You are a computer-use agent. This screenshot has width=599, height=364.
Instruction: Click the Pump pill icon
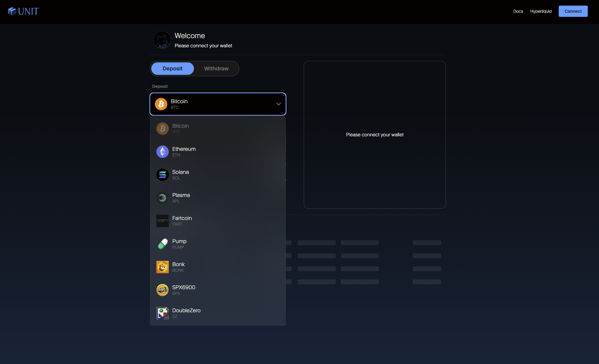(162, 244)
